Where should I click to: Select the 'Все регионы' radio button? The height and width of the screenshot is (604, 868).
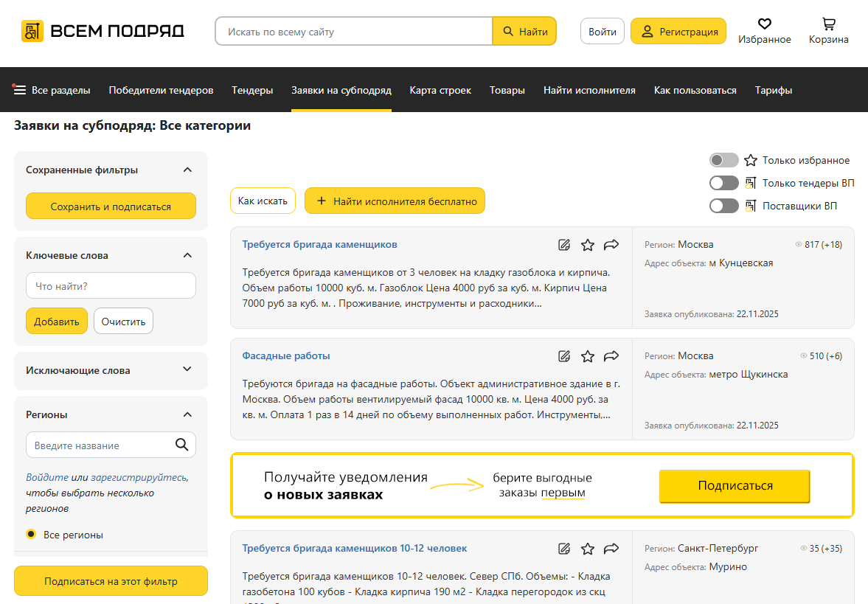pyautogui.click(x=31, y=535)
